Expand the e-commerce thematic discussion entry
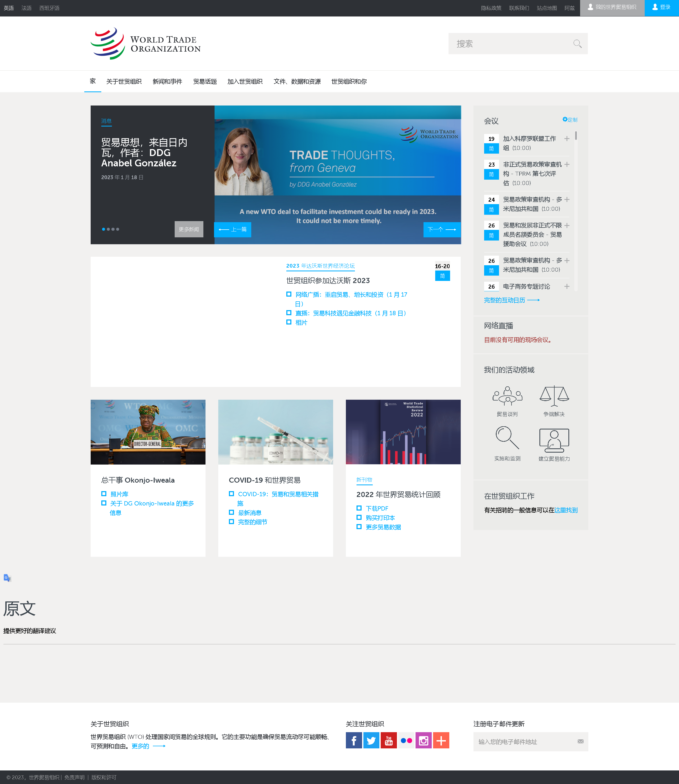679x784 pixels. click(567, 286)
